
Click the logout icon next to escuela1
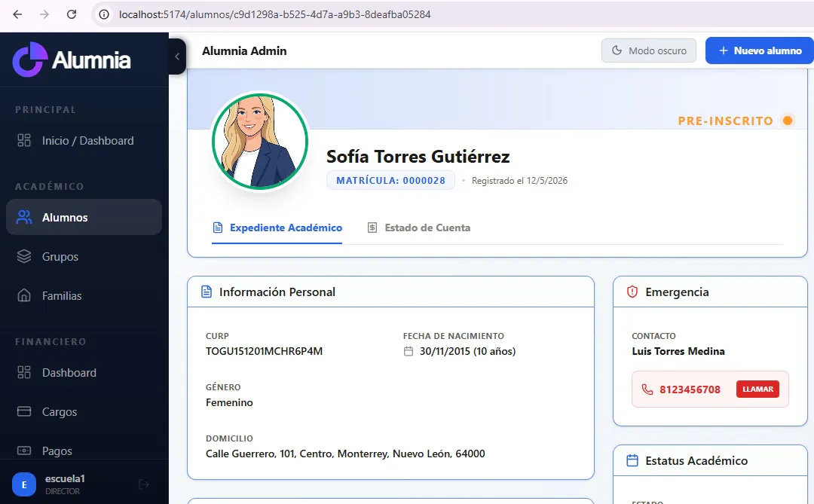pyautogui.click(x=144, y=484)
